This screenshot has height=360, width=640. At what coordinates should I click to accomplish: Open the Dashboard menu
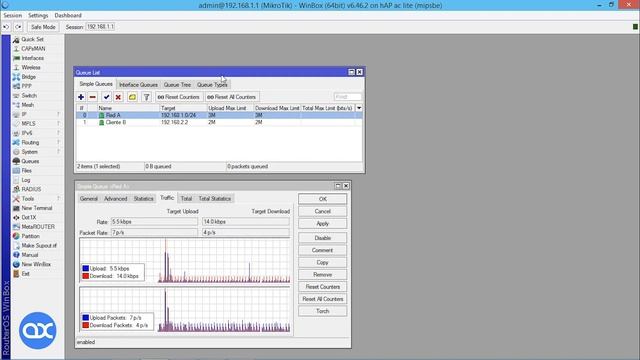68,15
